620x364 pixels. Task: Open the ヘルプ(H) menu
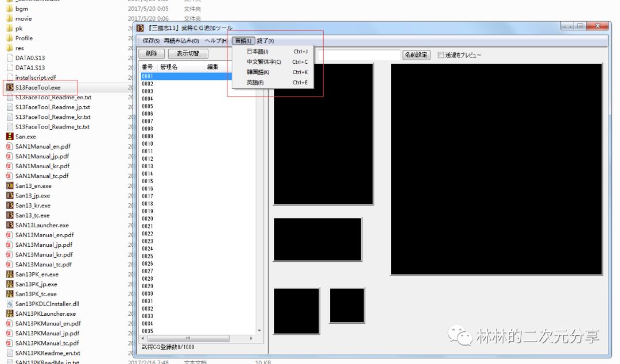(x=216, y=41)
